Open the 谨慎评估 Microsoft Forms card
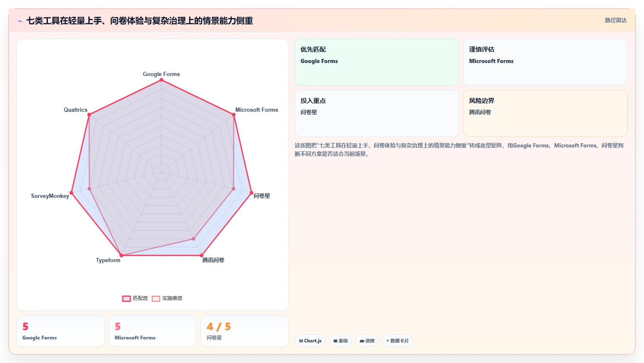Viewport: 644px width, 363px height. (x=545, y=62)
